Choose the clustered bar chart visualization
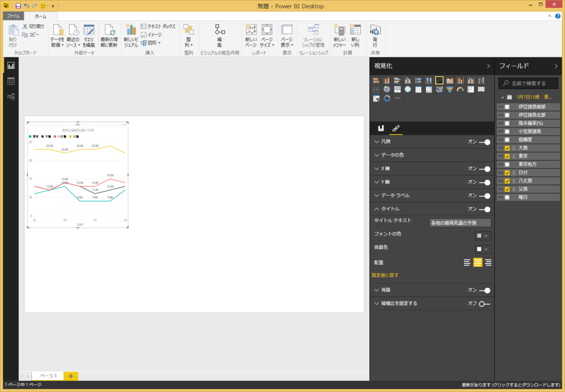 (x=397, y=80)
